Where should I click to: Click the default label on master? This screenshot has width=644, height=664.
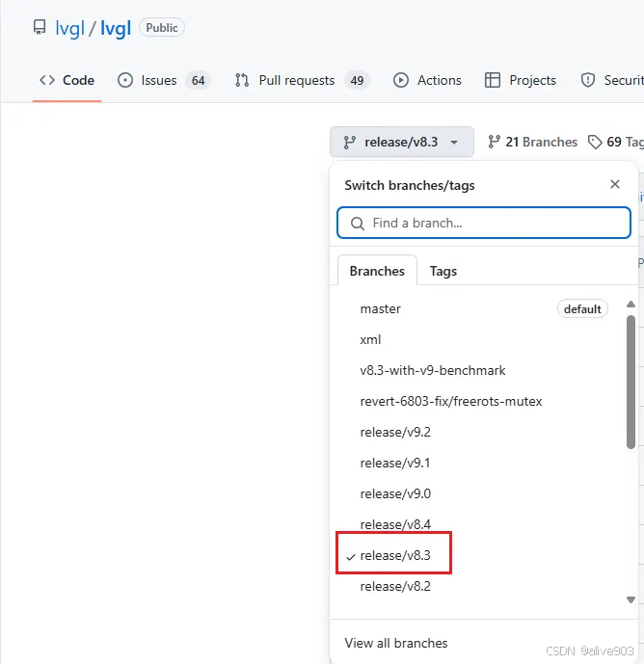coord(582,308)
